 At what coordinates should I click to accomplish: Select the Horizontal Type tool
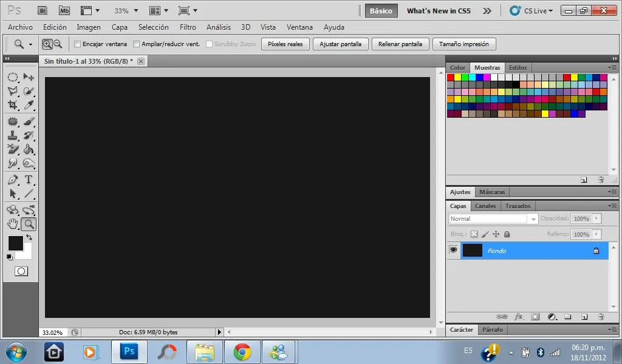(29, 180)
